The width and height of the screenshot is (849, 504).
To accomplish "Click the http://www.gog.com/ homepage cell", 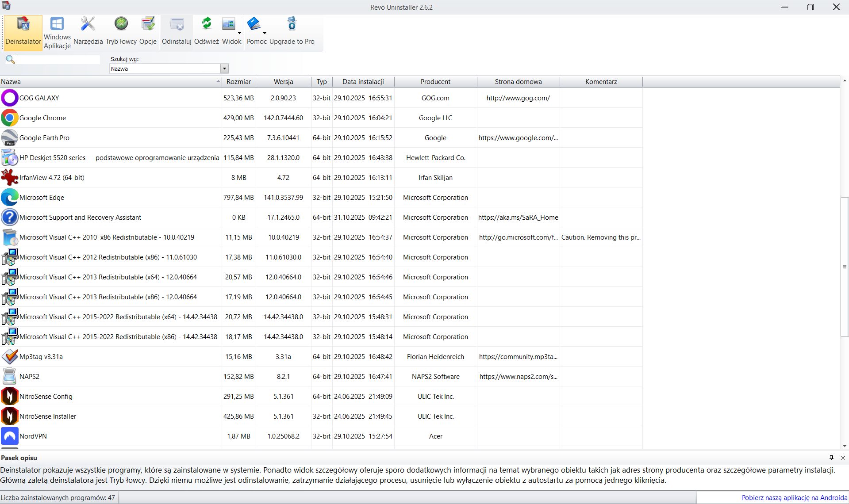I will point(518,98).
